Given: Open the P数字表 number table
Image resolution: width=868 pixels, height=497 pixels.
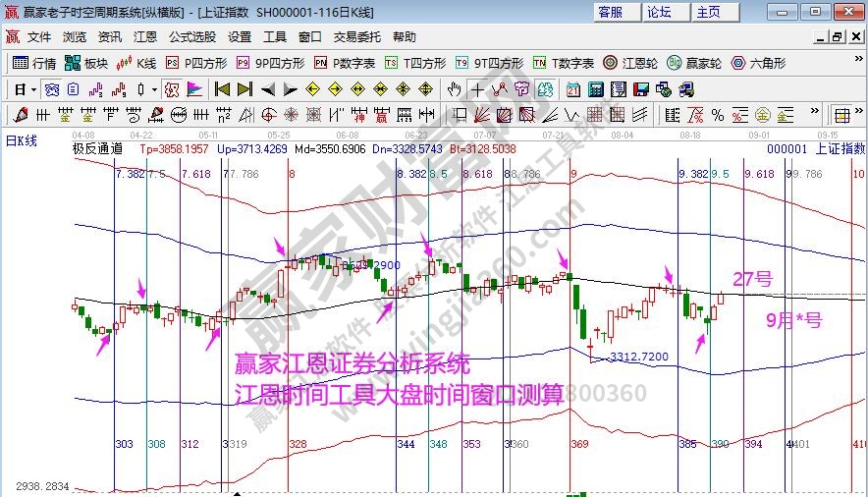Looking at the screenshot, I should coord(345,63).
